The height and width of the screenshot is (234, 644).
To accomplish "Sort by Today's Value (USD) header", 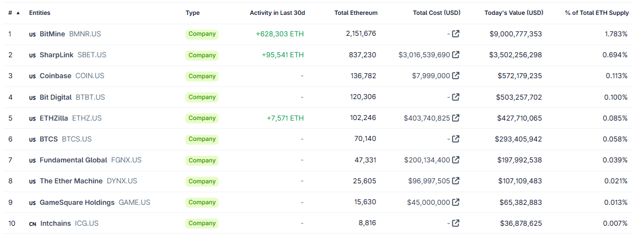I will [x=513, y=13].
